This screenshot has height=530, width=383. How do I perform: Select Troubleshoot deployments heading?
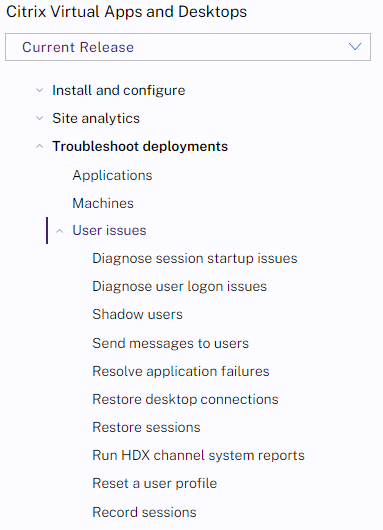140,146
